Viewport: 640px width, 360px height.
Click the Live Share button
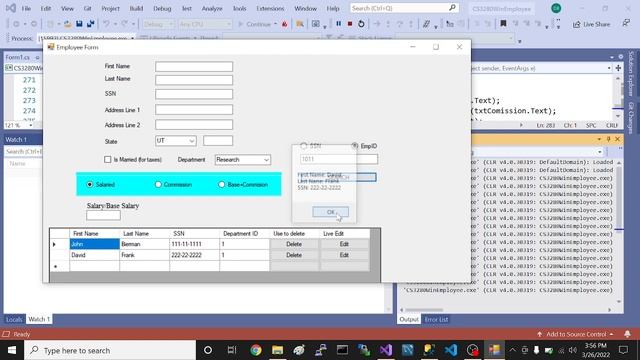591,24
